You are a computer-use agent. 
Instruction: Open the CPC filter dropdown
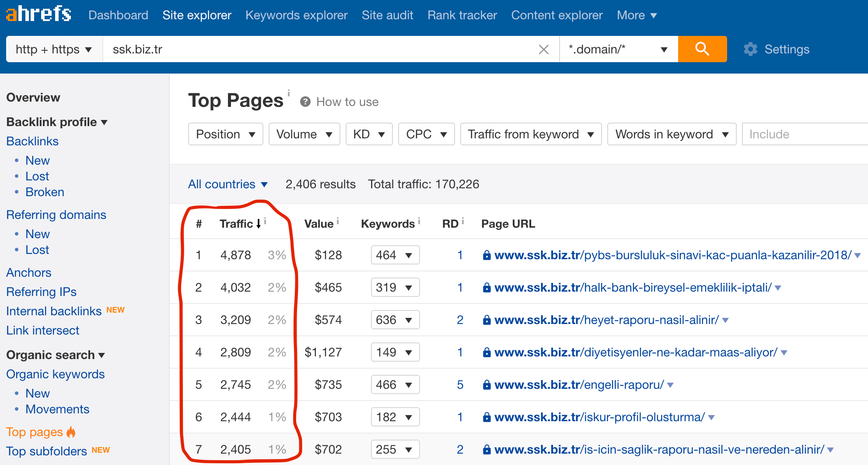click(426, 134)
